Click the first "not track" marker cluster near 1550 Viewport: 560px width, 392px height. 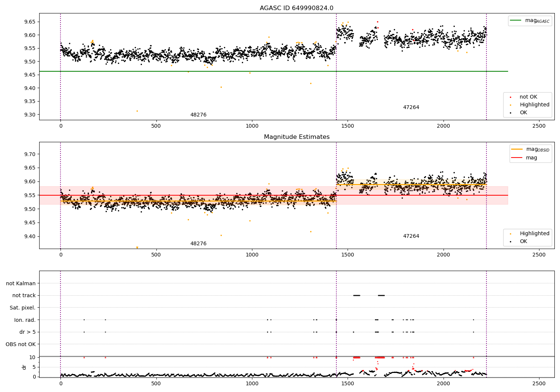click(357, 295)
